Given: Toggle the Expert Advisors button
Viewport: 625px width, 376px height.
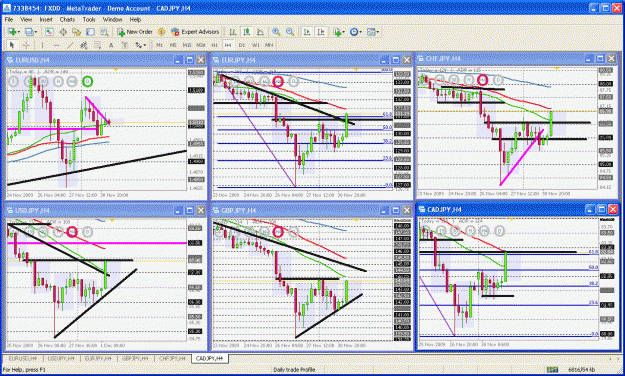Looking at the screenshot, I should click(x=195, y=32).
